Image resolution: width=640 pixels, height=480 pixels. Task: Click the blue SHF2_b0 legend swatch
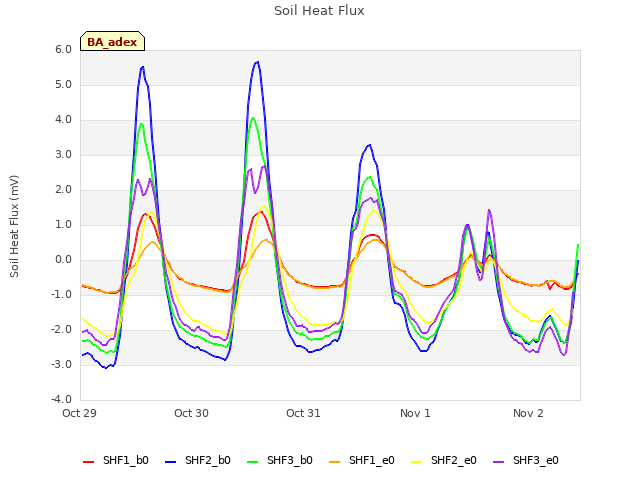[x=171, y=461]
